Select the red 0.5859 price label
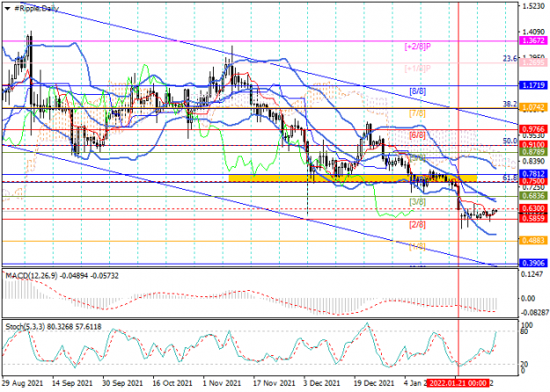Viewport: 550px width, 392px height. click(533, 218)
